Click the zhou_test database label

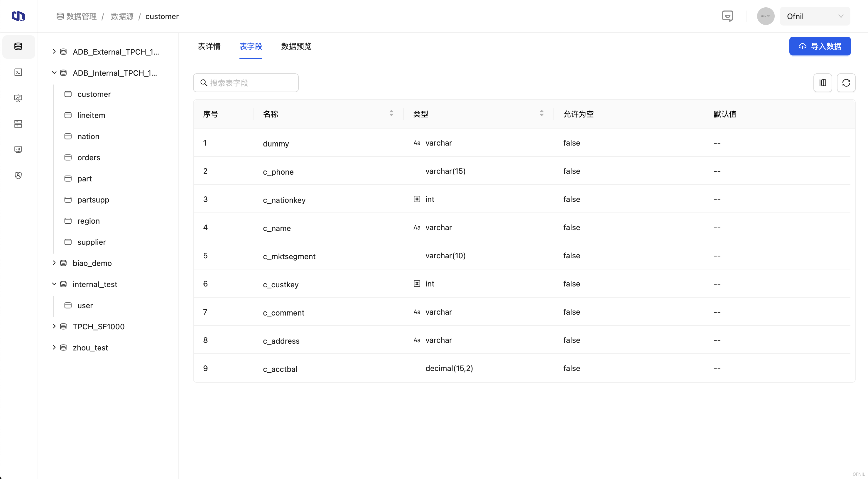pyautogui.click(x=90, y=348)
